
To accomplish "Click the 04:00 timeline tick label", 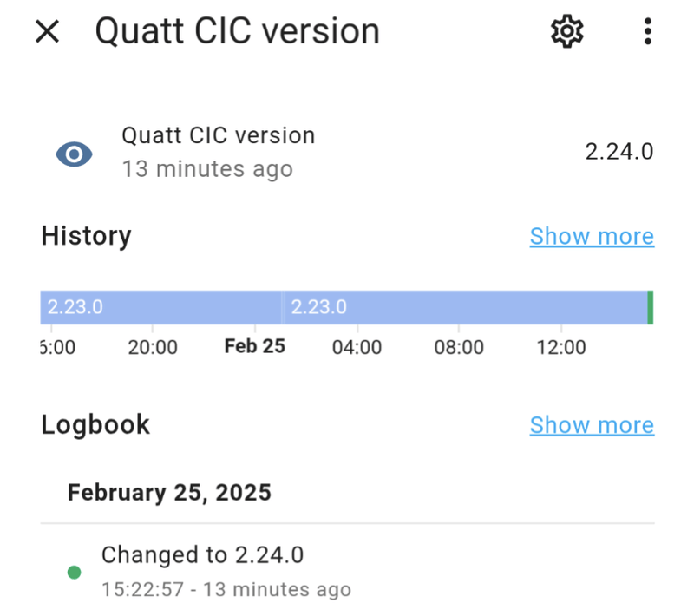I will pyautogui.click(x=357, y=347).
